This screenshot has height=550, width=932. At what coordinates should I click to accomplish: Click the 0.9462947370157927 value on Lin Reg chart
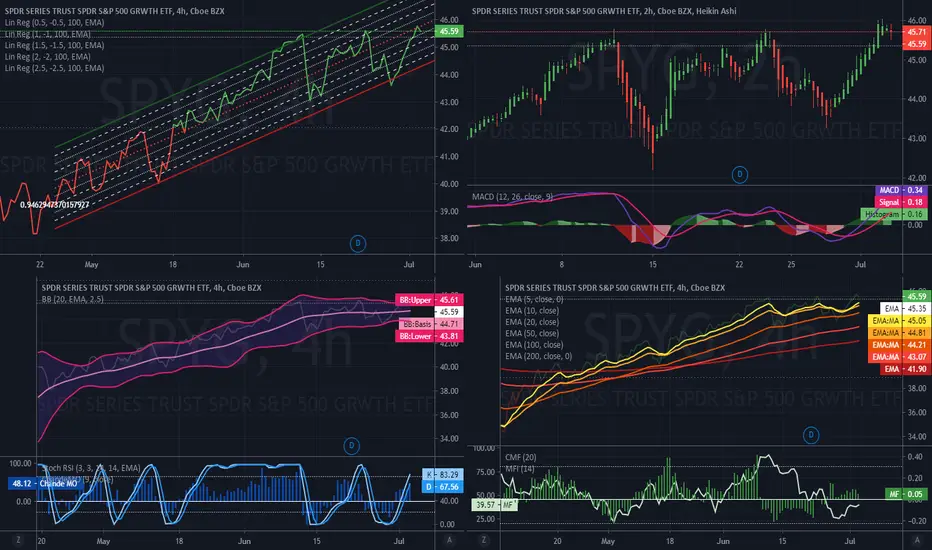(55, 205)
